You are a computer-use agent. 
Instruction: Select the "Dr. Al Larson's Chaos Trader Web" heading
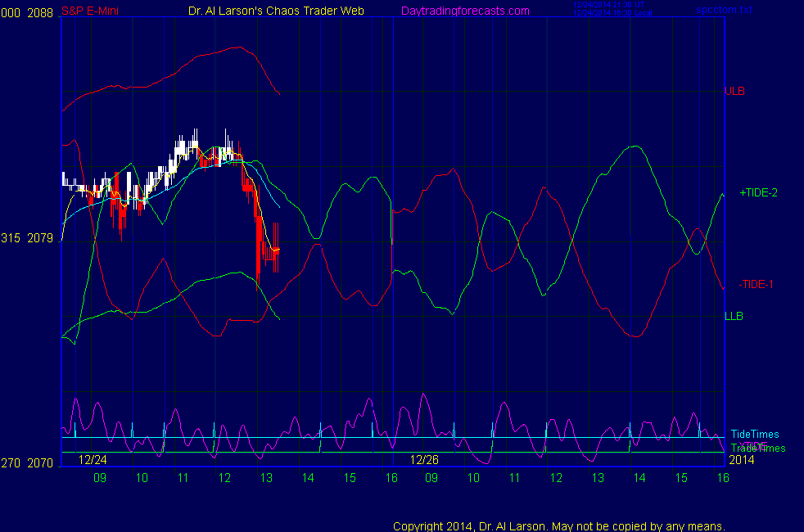point(277,11)
